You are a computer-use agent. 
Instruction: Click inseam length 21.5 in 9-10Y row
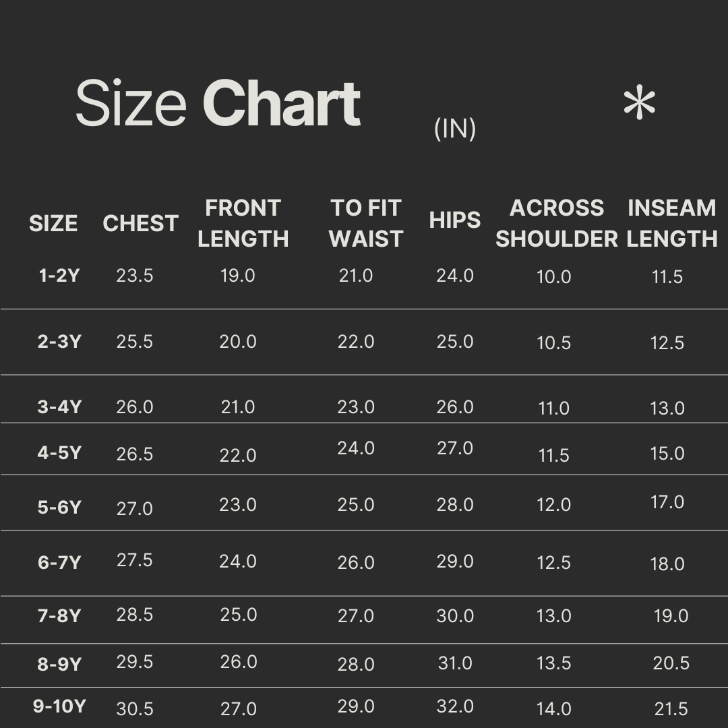click(x=671, y=709)
